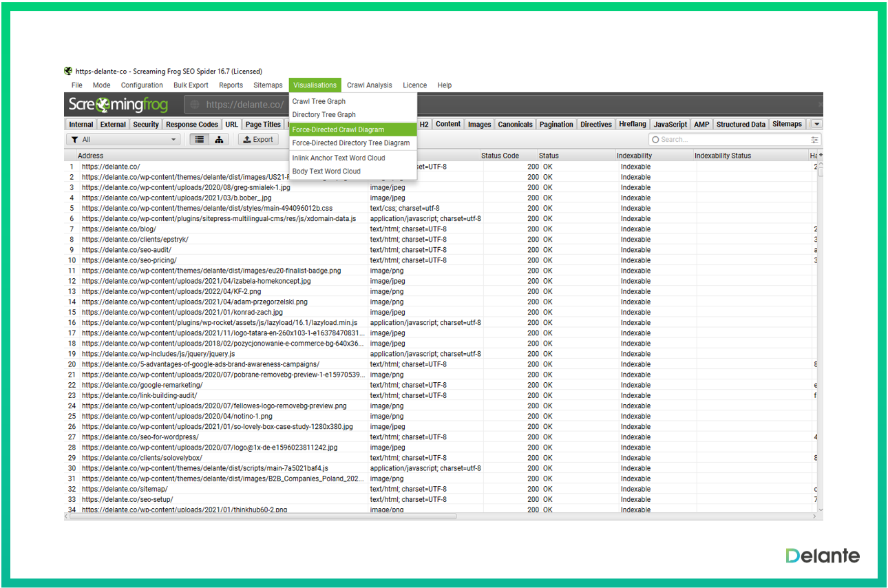The width and height of the screenshot is (888, 588).
Task: Switch to tree view icon
Action: (x=219, y=140)
